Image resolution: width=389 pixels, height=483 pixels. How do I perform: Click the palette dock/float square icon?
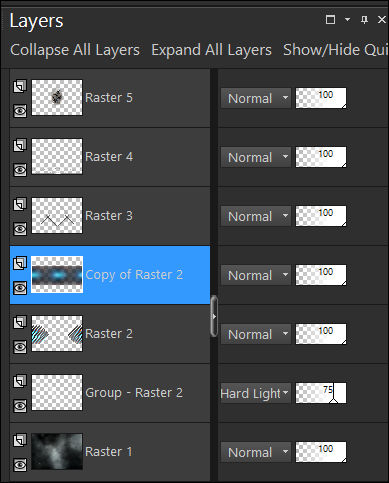(330, 20)
